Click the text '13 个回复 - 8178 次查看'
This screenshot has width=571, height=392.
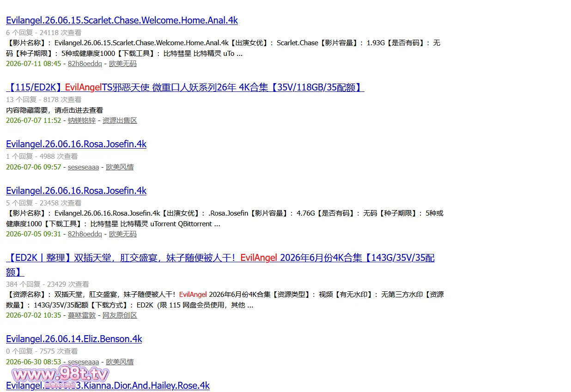coord(44,100)
